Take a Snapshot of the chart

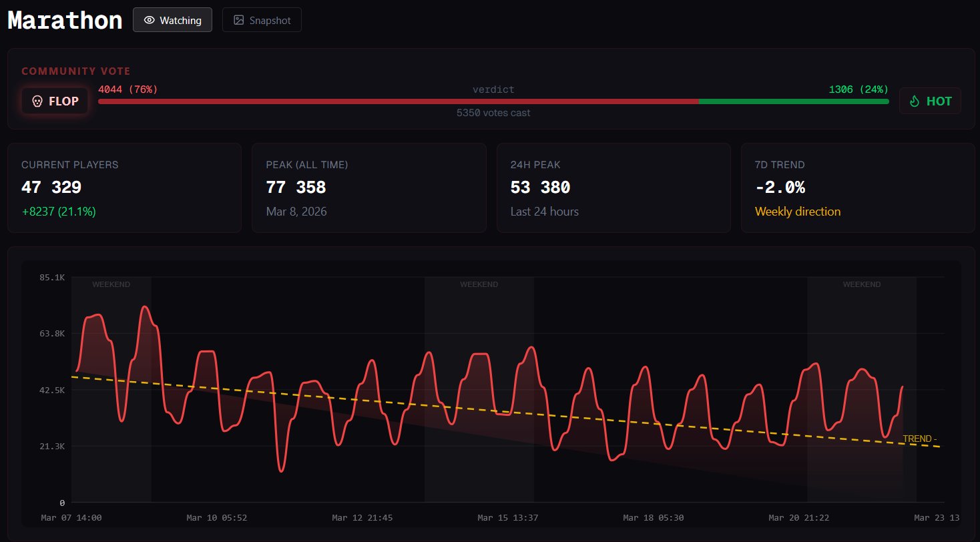pyautogui.click(x=262, y=20)
